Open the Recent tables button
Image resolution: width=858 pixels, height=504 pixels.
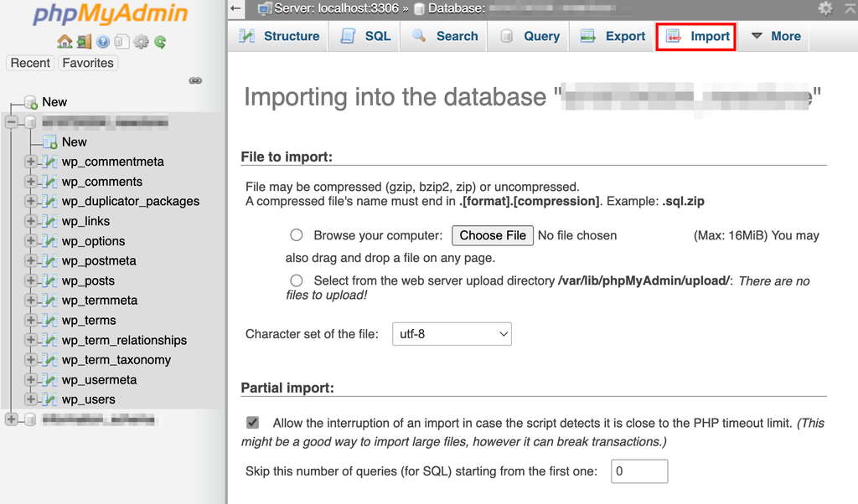(x=30, y=63)
